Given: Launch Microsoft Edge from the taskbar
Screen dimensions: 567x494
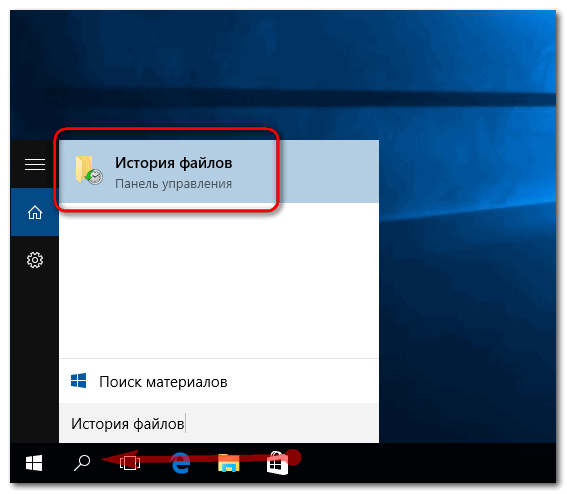Looking at the screenshot, I should point(180,463).
